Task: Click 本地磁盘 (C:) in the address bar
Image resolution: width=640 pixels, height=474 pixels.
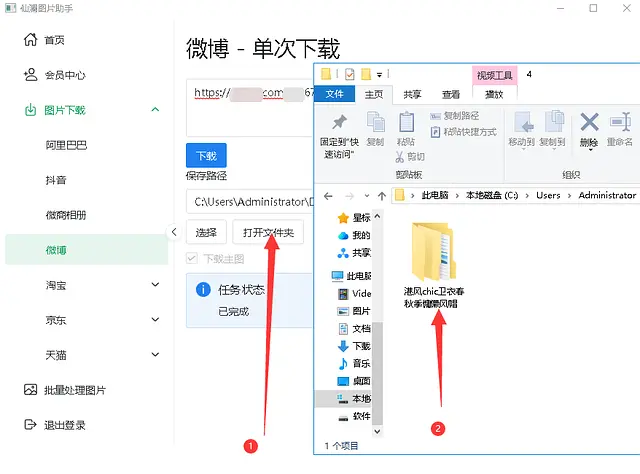Action: click(492, 196)
